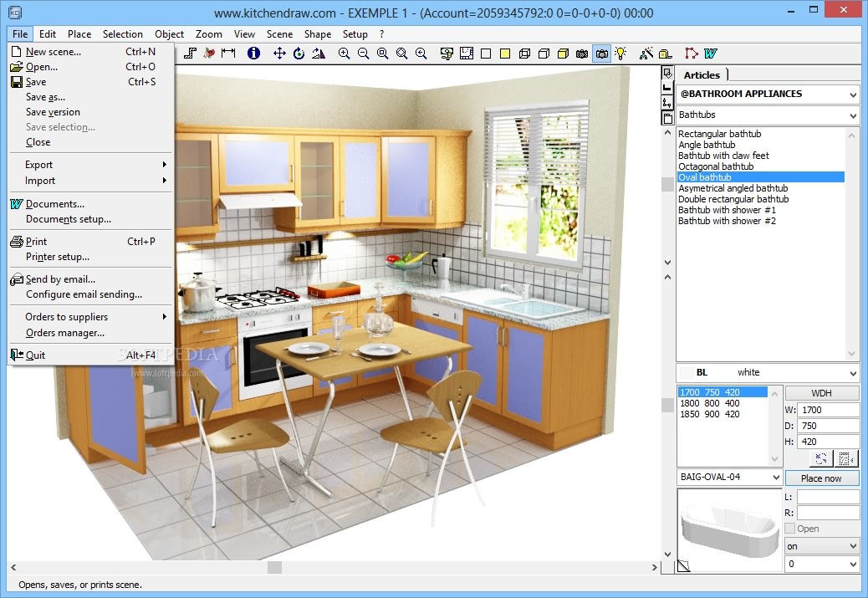The width and height of the screenshot is (868, 598).
Task: Select the yellow filled square view icon
Action: (505, 54)
